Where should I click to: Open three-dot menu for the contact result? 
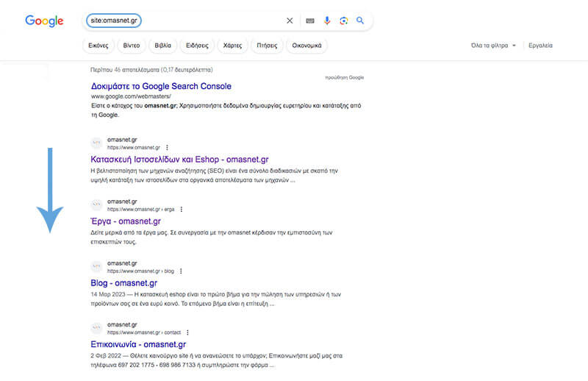coord(187,332)
